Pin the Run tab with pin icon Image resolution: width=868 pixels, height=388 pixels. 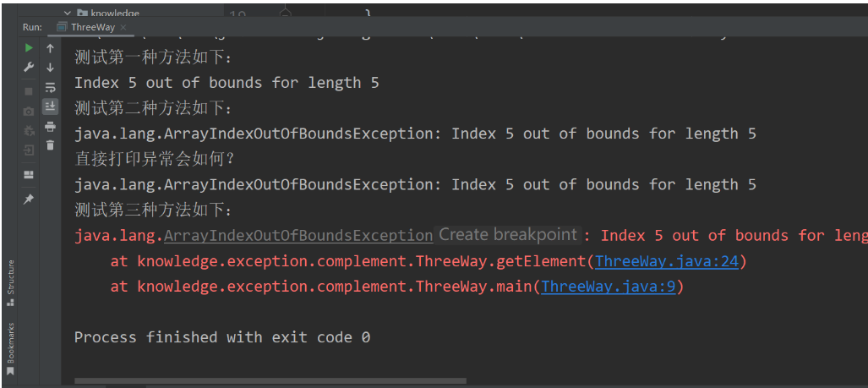coord(29,199)
